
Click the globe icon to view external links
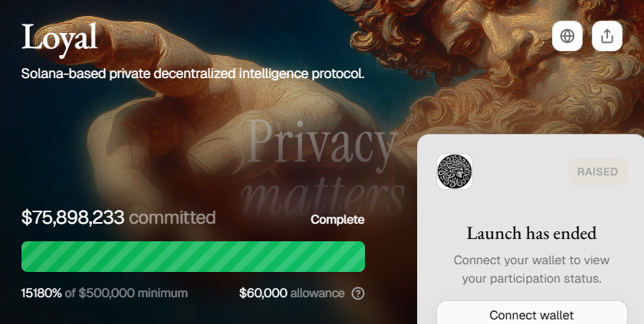(x=567, y=36)
